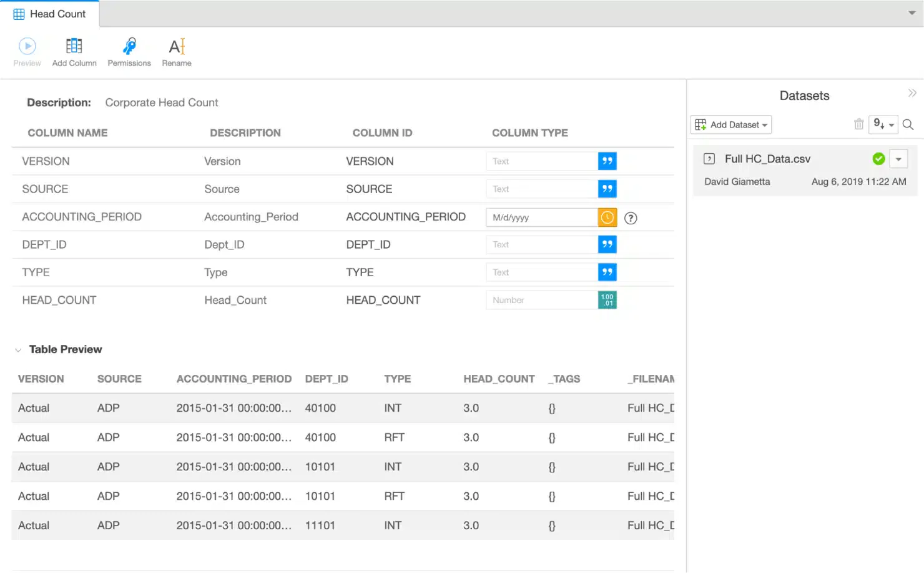Viewport: 924px width, 573px height.
Task: Select HEAD_COUNT in column name list
Action: tap(59, 300)
